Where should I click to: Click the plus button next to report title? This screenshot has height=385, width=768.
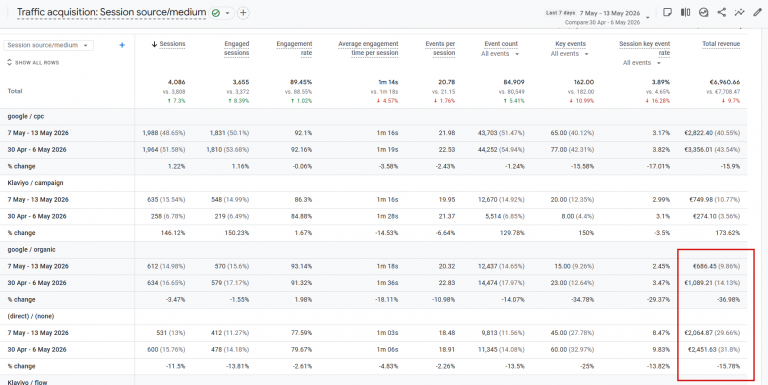tap(243, 13)
